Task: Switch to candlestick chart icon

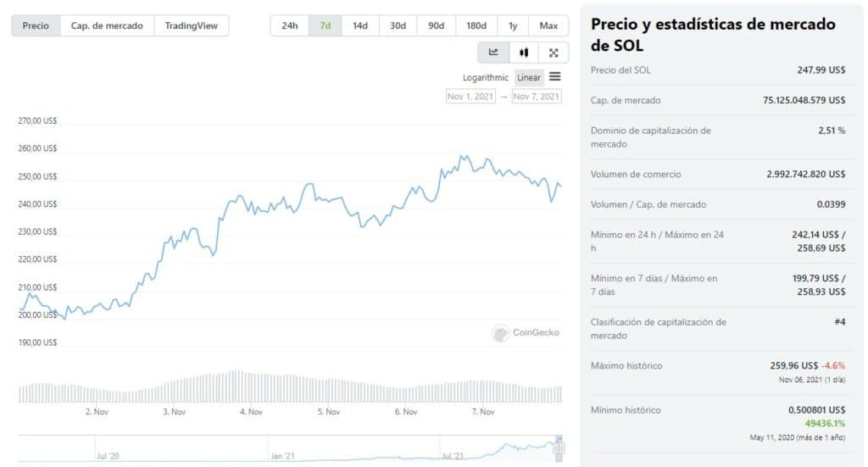Action: 524,53
